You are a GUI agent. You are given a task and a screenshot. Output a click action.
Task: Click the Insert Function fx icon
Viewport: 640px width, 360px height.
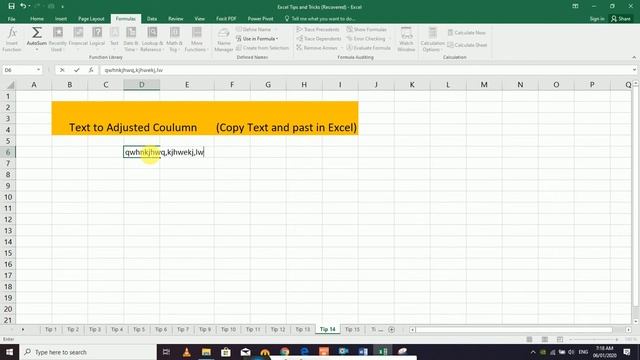12,39
